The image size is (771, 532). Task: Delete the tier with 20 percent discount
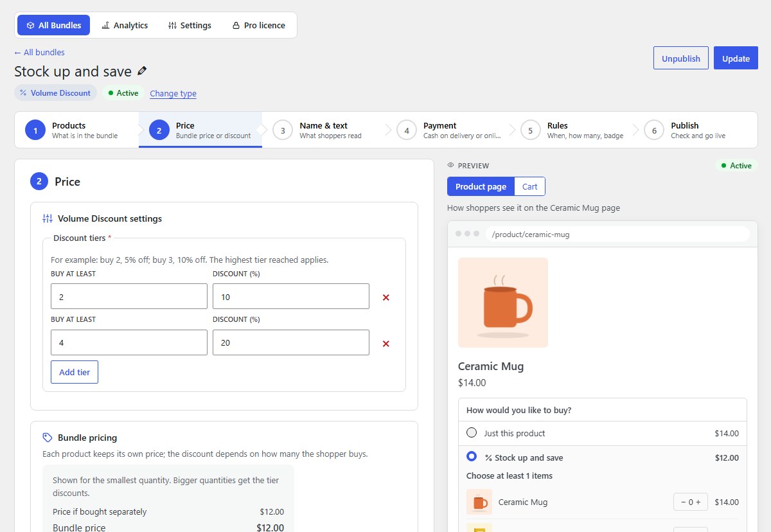[386, 343]
